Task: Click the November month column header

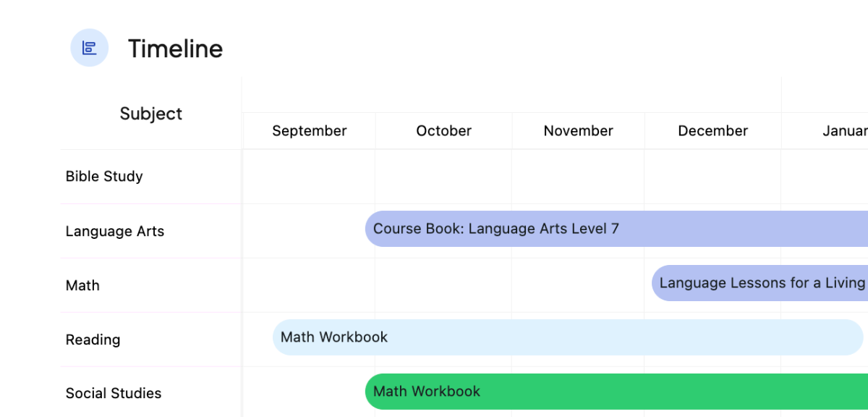Action: [x=578, y=131]
